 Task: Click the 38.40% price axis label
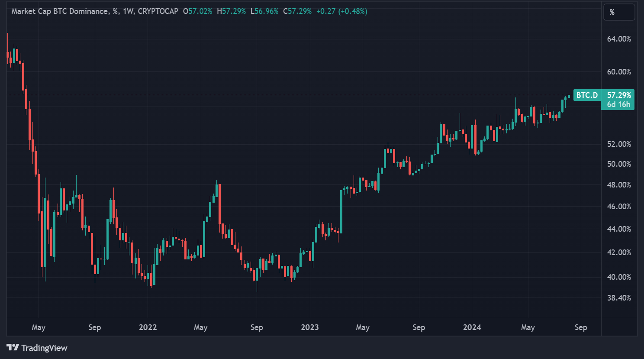pyautogui.click(x=619, y=298)
